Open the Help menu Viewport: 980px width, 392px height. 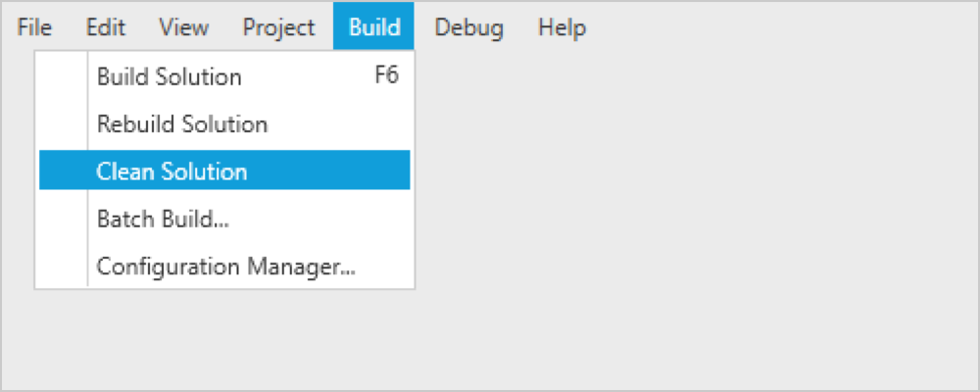pyautogui.click(x=562, y=27)
